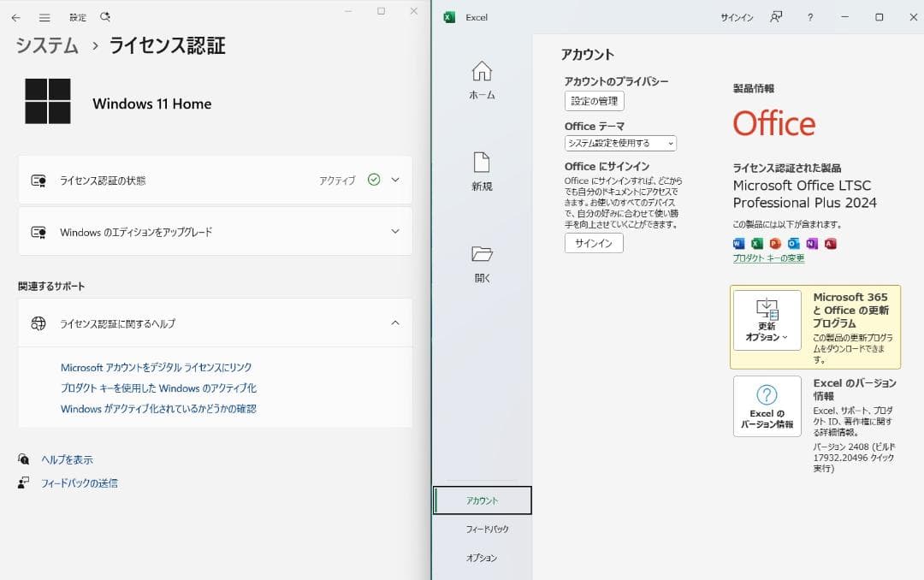This screenshot has height=580, width=924.
Task: Click the PowerPoint product icon
Action: tap(774, 244)
